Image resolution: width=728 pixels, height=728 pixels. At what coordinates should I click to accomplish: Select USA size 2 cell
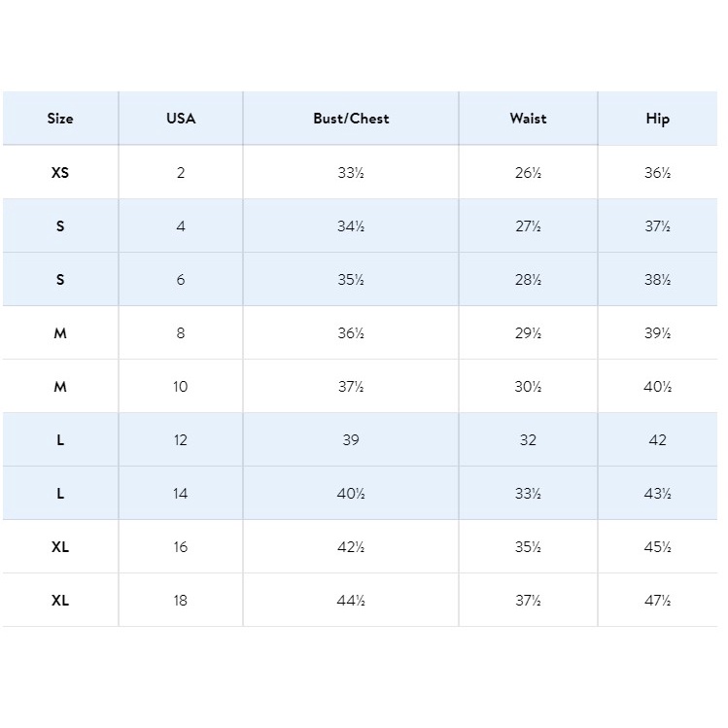[181, 173]
